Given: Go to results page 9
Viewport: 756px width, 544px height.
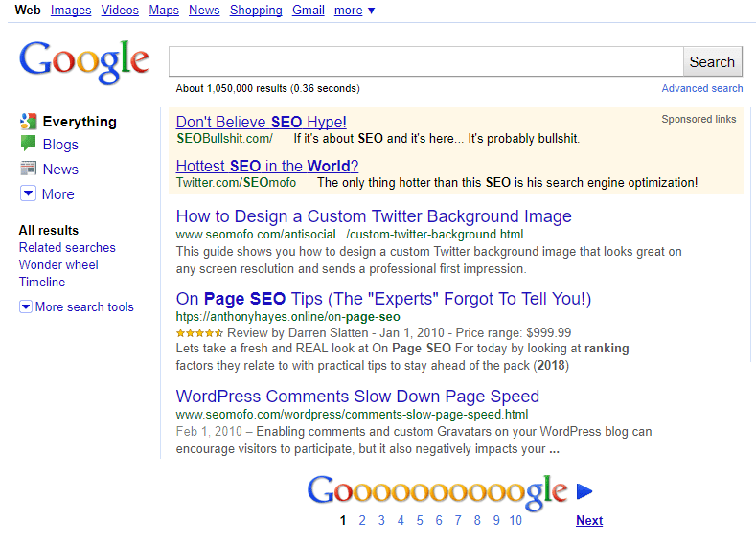Looking at the screenshot, I should coord(496,520).
